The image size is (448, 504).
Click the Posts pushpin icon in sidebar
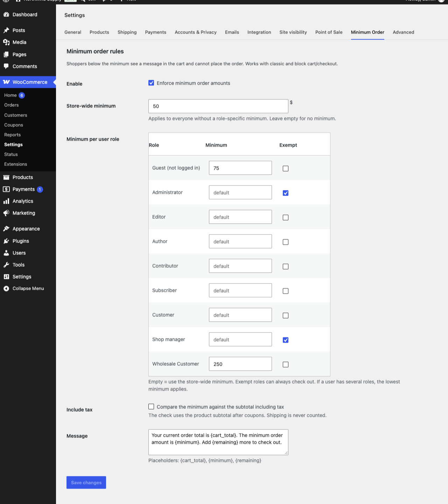click(6, 30)
